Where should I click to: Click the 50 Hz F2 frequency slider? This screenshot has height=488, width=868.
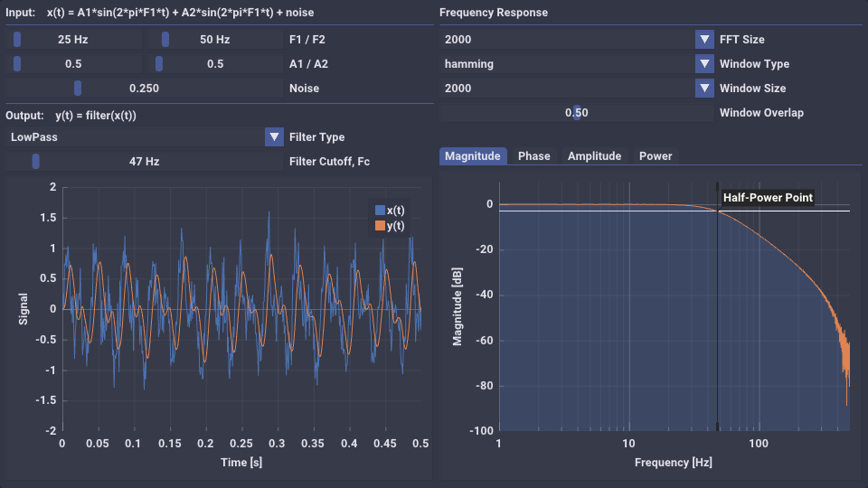tap(214, 40)
